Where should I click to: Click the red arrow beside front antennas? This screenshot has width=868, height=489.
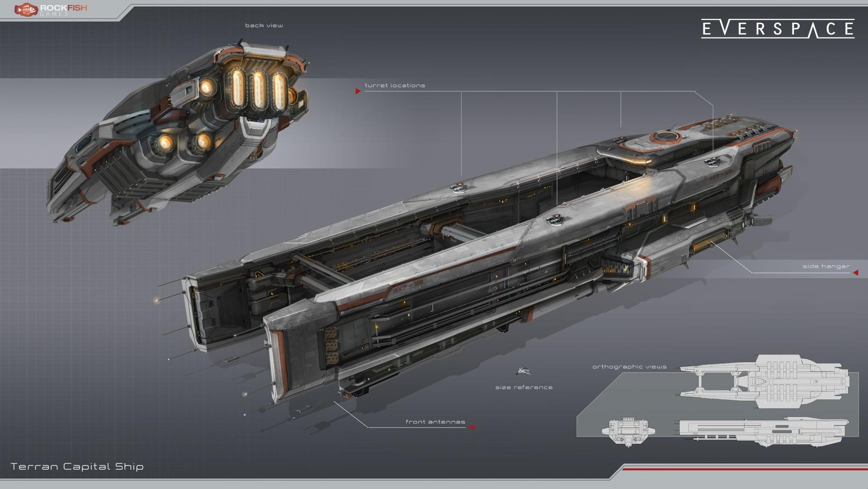click(x=472, y=427)
